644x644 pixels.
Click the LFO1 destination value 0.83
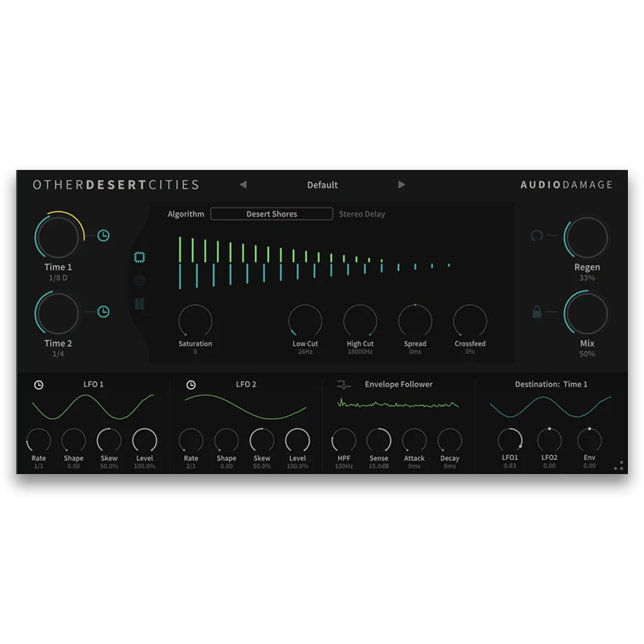coord(510,466)
